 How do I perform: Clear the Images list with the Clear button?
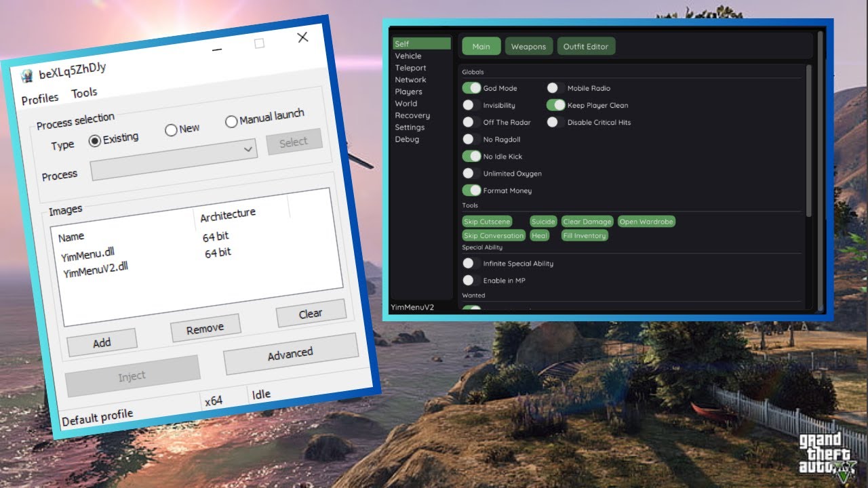tap(311, 313)
